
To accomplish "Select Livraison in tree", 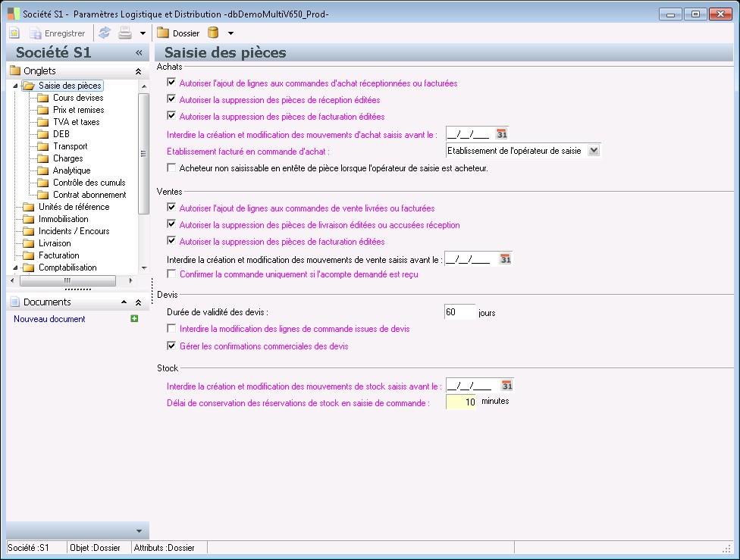I will click(x=55, y=243).
